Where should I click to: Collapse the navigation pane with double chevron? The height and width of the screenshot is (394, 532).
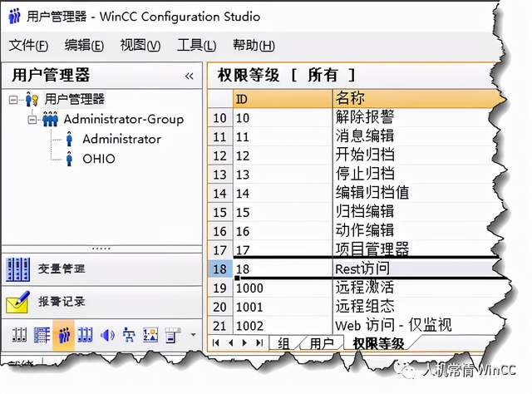click(189, 76)
